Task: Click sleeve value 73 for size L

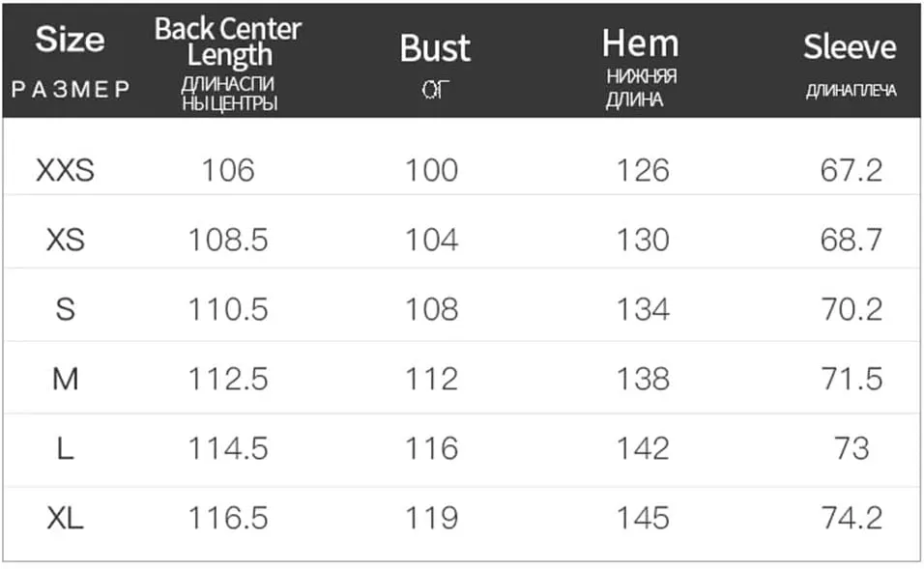Action: click(852, 449)
